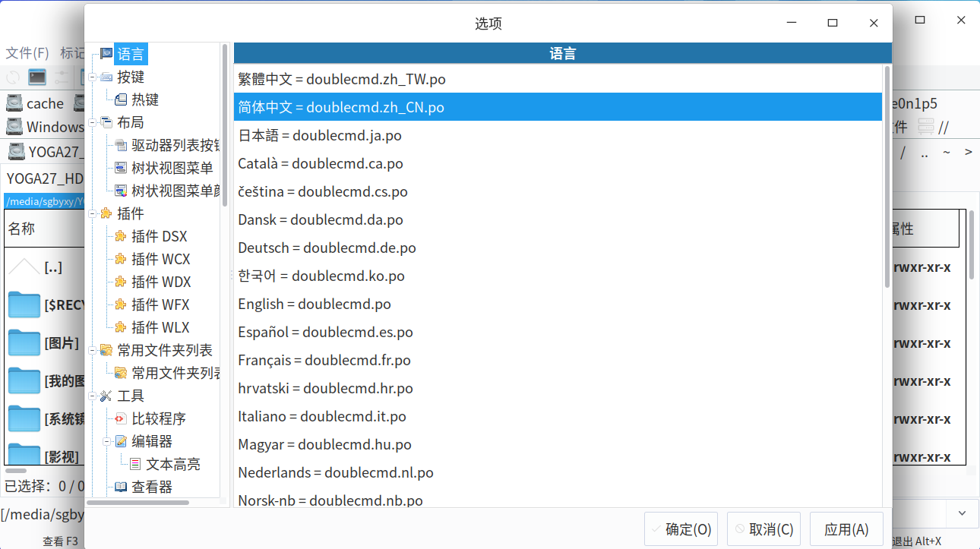Click the cache drive icon behind dialog
The height and width of the screenshot is (549, 980).
pyautogui.click(x=14, y=103)
